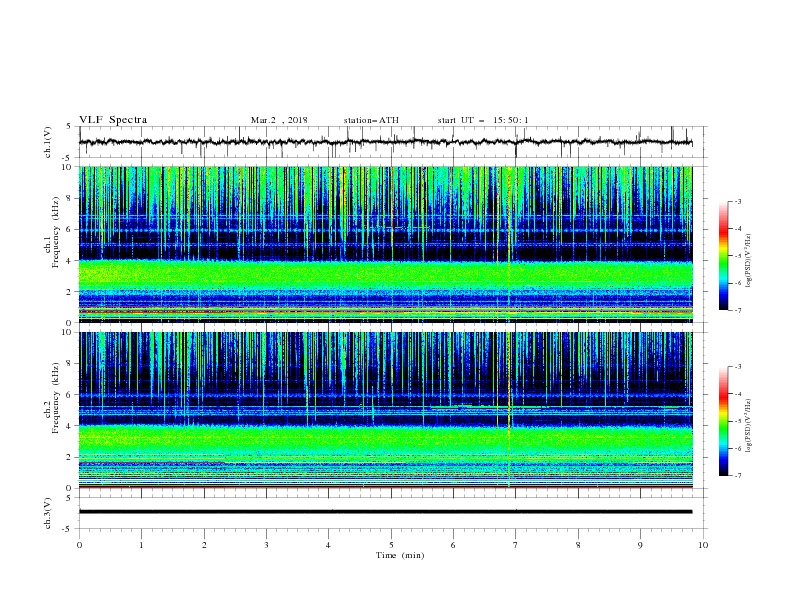Click the "6" kHz tick on ch.2 frequency axis
792x612 pixels.
click(x=71, y=395)
